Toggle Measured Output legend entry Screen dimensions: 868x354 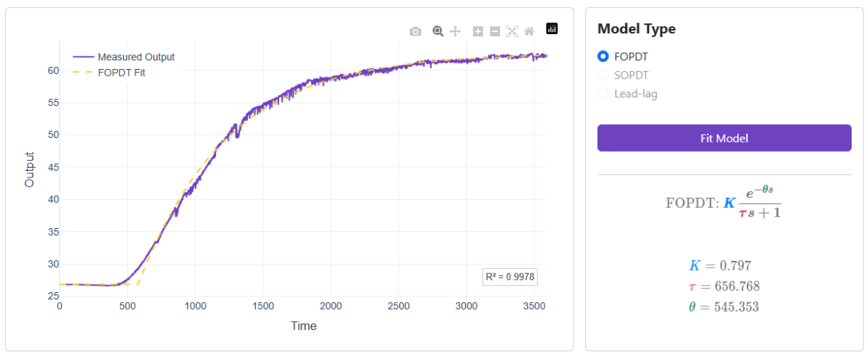[x=124, y=57]
